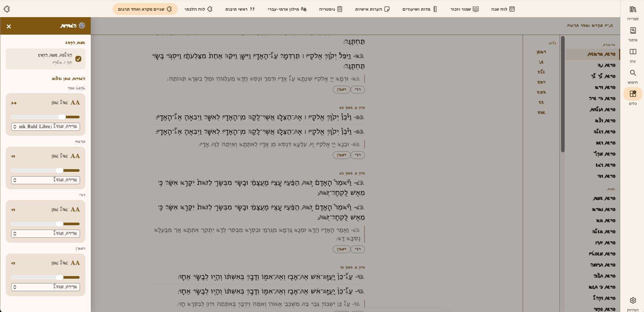Jump to the שלישי aliyah link
The image size is (644, 312).
[541, 72]
